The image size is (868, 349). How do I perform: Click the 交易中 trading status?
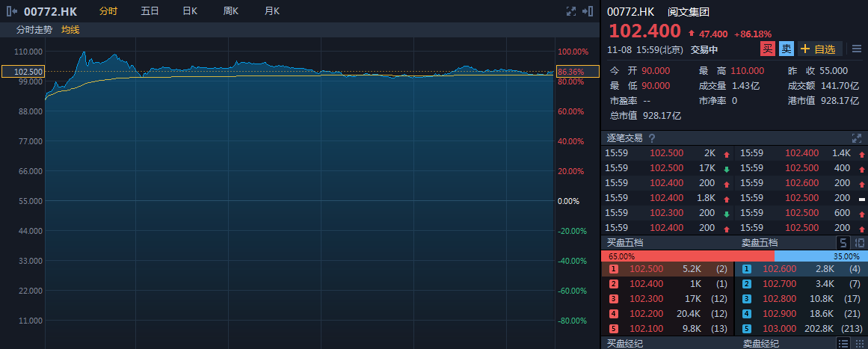pos(704,50)
